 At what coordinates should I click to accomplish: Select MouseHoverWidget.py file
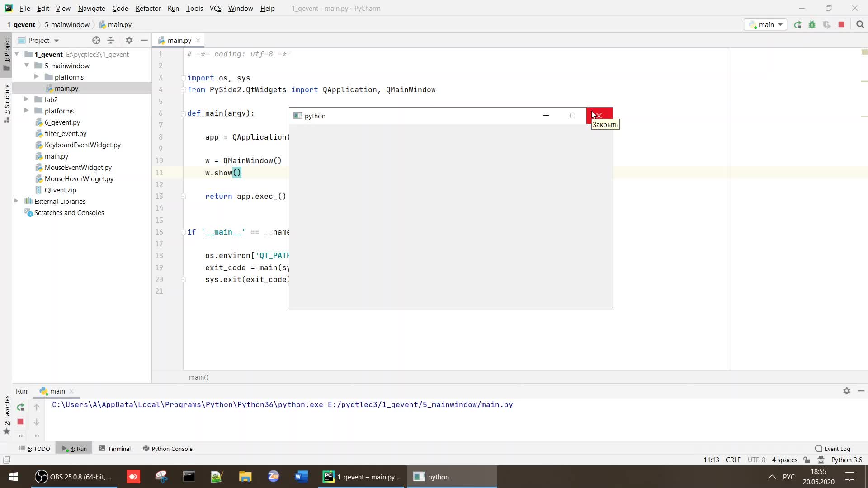click(x=79, y=178)
